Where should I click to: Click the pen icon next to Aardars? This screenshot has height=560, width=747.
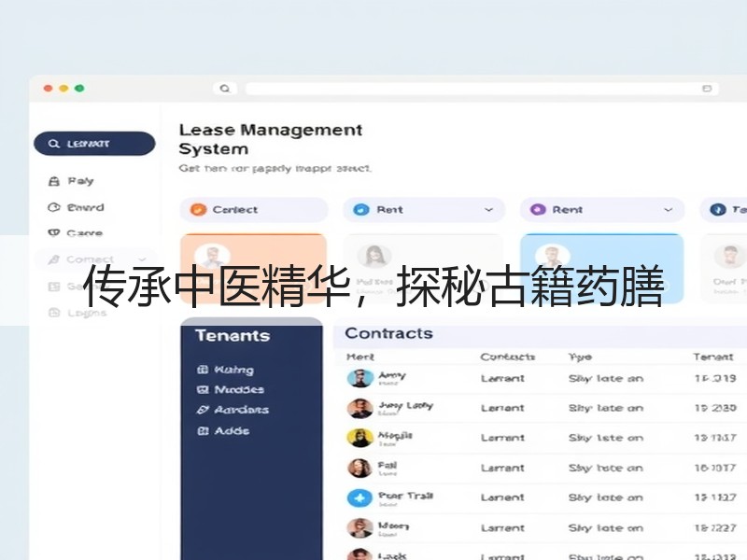[x=203, y=410]
